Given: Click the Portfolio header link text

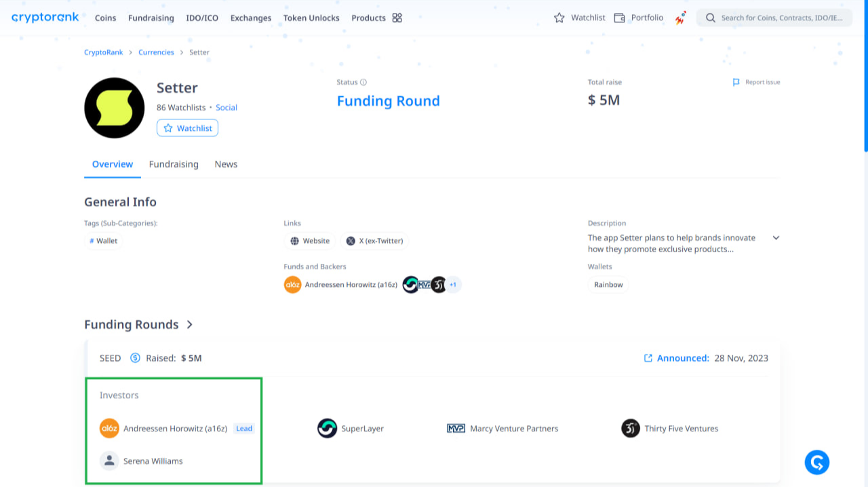Looking at the screenshot, I should pyautogui.click(x=647, y=18).
